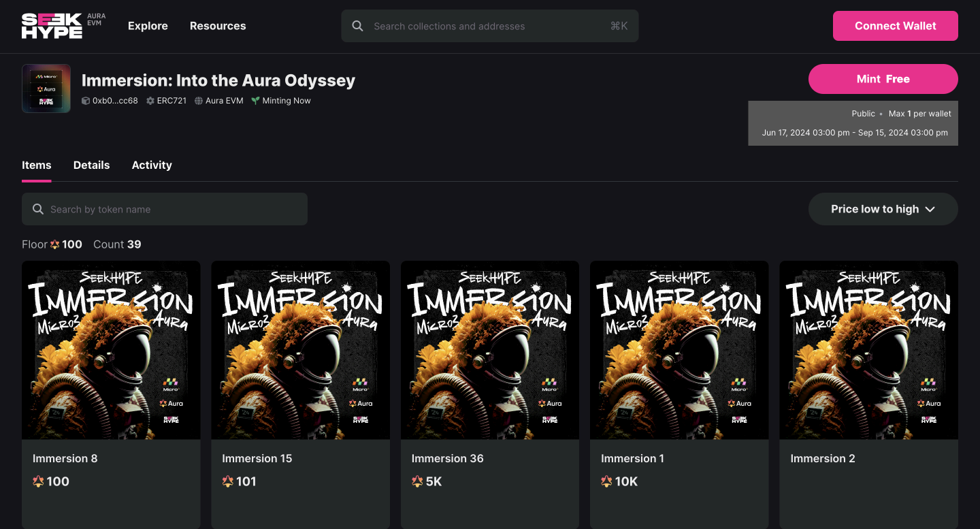This screenshot has height=529, width=980.
Task: Click the Aura icon next to price 101
Action: 227,481
